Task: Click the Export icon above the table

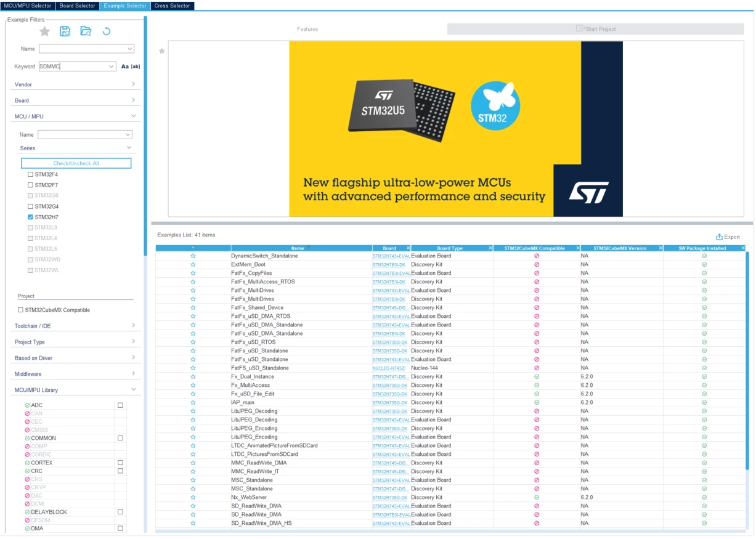Action: [719, 237]
